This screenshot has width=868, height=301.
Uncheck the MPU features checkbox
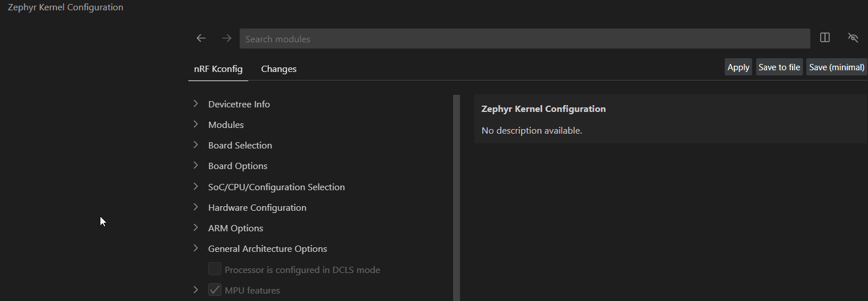pos(215,290)
